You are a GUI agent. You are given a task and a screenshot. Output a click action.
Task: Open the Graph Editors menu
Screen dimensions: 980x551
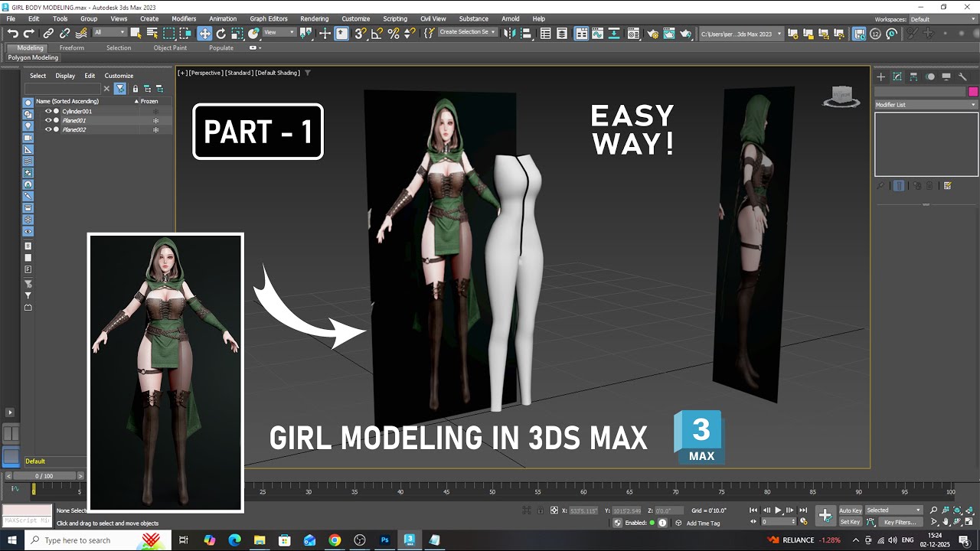click(x=269, y=18)
